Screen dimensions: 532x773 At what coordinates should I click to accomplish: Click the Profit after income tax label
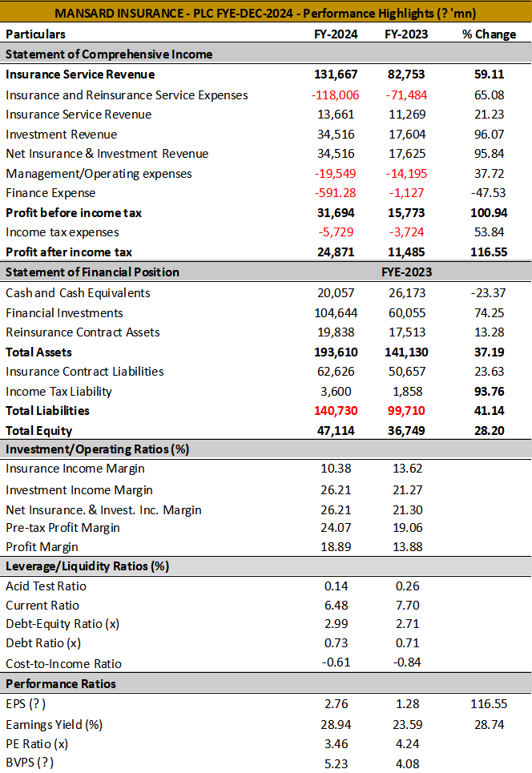69,252
